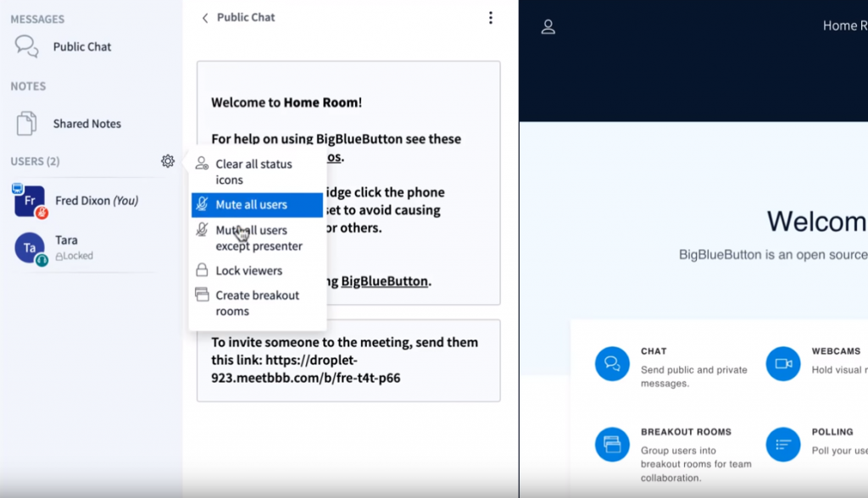Click the Public Chat panel title
This screenshot has width=868, height=498.
[x=246, y=17]
